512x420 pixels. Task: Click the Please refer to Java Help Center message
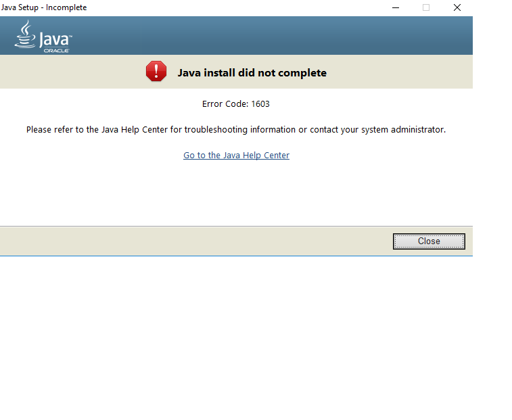pos(236,130)
